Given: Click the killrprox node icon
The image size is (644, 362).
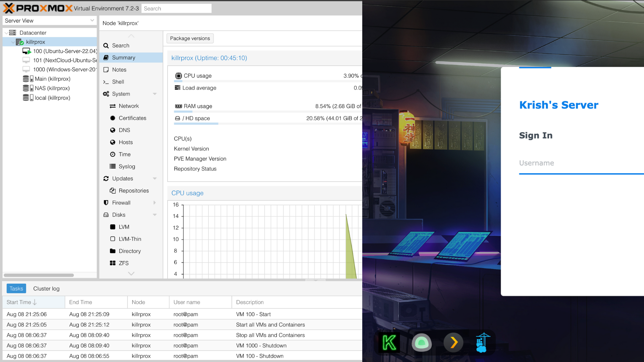Looking at the screenshot, I should point(20,42).
